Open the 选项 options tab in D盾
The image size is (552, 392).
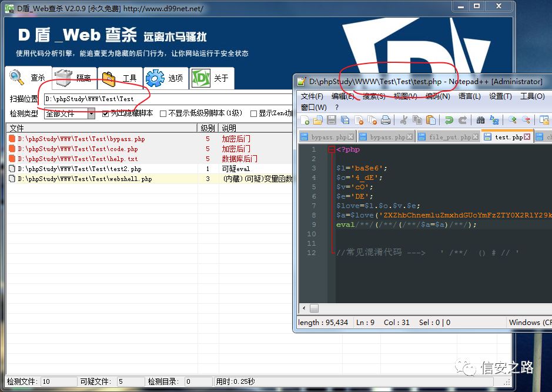pyautogui.click(x=166, y=78)
